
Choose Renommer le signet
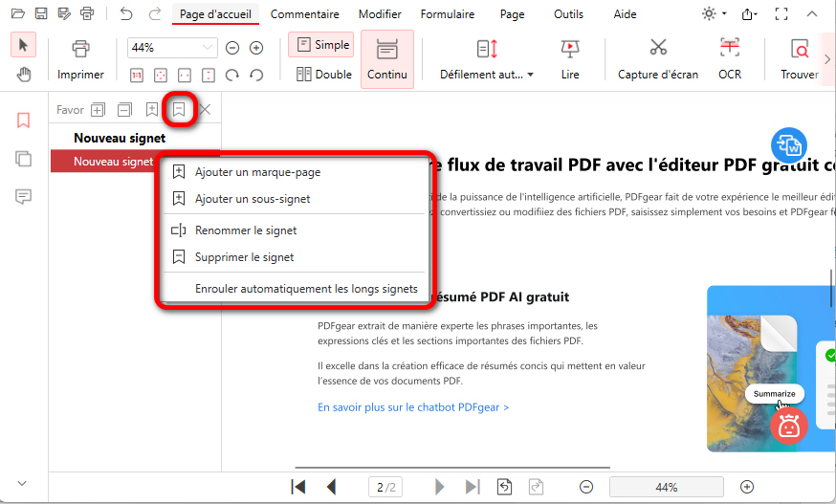tap(246, 230)
